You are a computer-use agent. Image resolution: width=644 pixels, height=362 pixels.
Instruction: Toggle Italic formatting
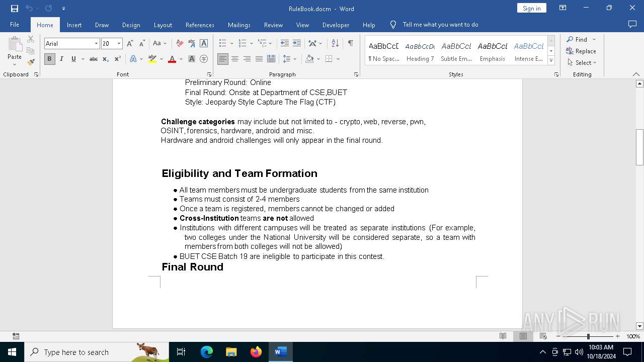point(61,59)
